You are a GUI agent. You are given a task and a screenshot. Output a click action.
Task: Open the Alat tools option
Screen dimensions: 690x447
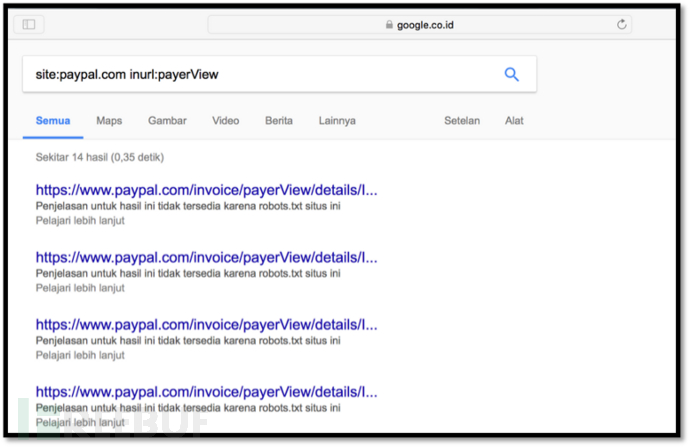[514, 121]
